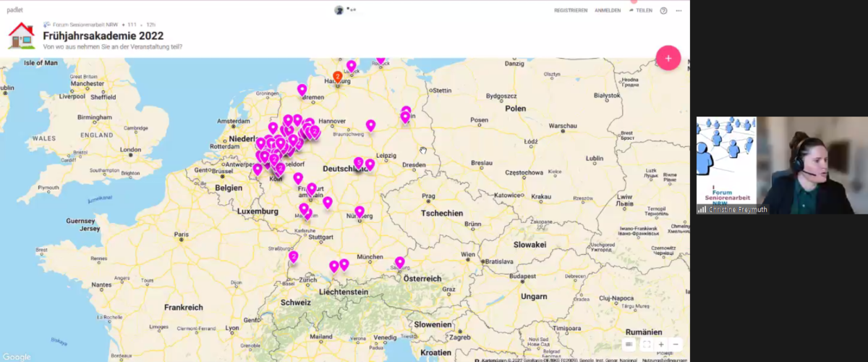Click the cluster pin near Straßburg

(x=293, y=256)
